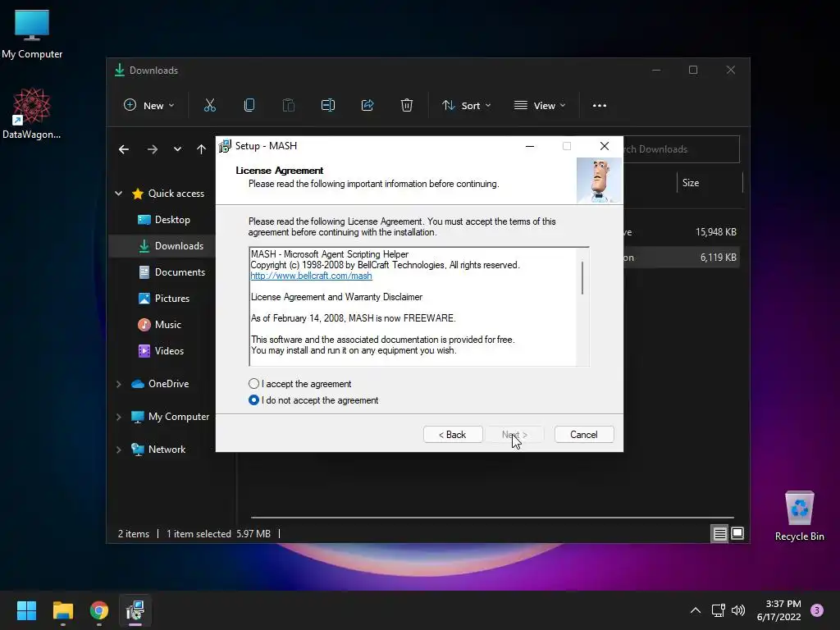Viewport: 840px width, 630px height.
Task: Click the network icon in system tray
Action: 719,610
